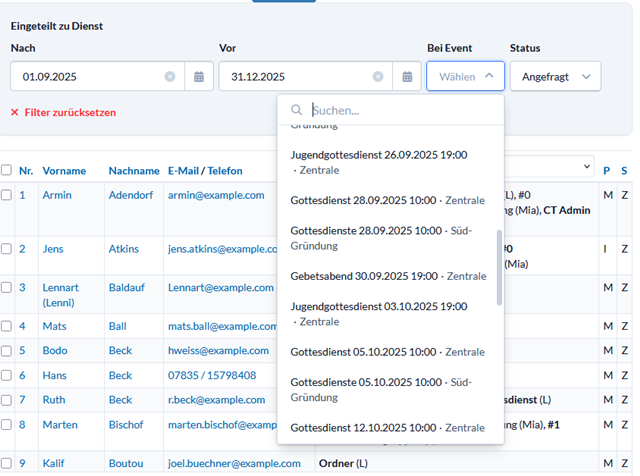The image size is (640, 476).
Task: Click phone number 07835 / 15798408
Action: coord(212,375)
